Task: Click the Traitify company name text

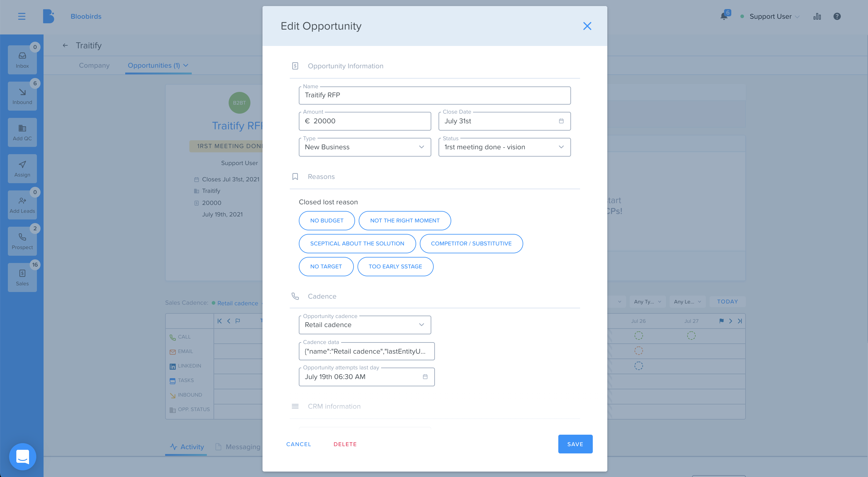Action: (x=211, y=191)
